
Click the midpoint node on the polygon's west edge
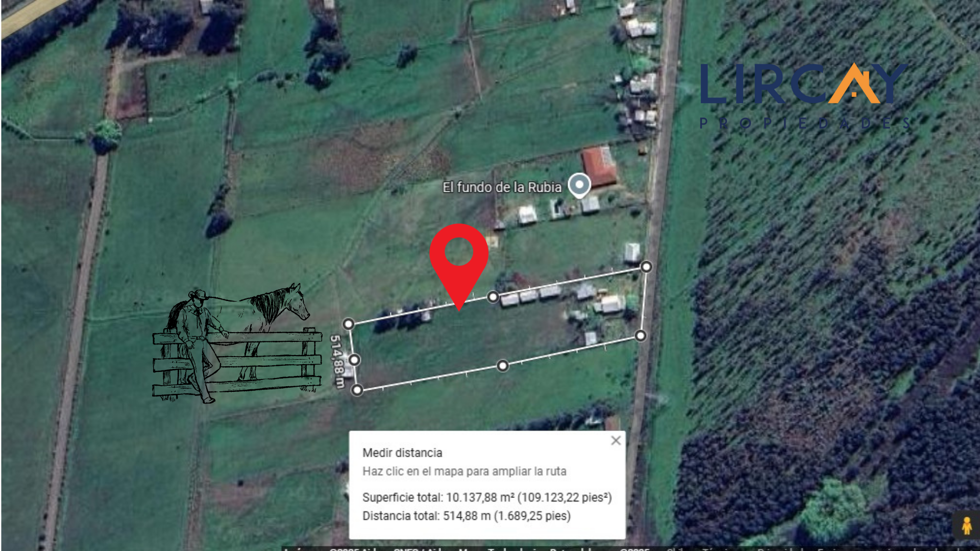(x=354, y=360)
